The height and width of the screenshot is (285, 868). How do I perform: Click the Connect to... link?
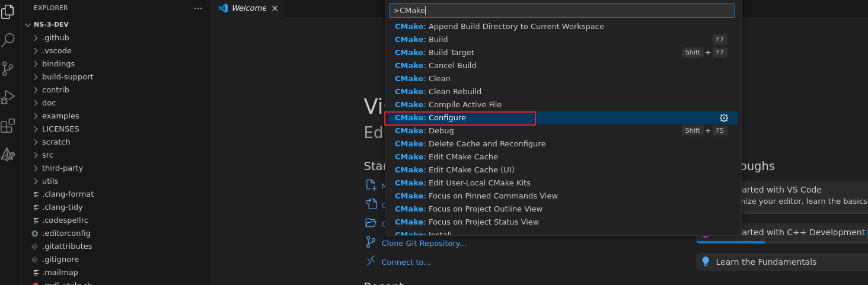point(406,262)
